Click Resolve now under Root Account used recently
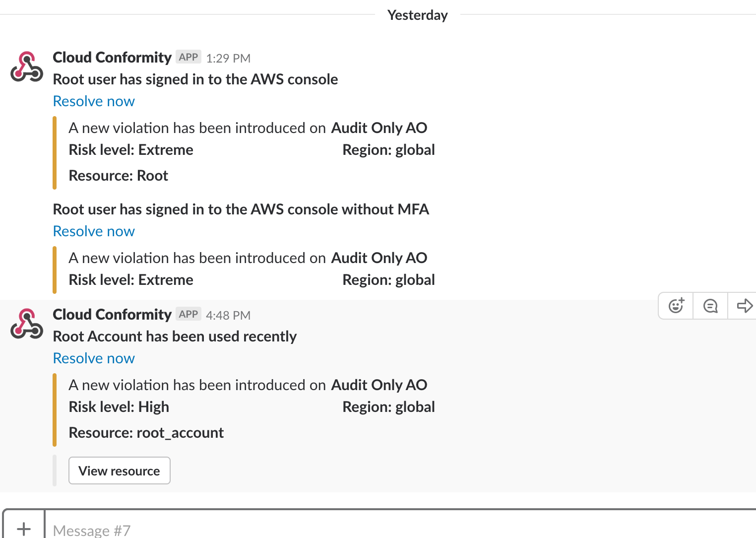Image resolution: width=756 pixels, height=538 pixels. click(x=94, y=358)
